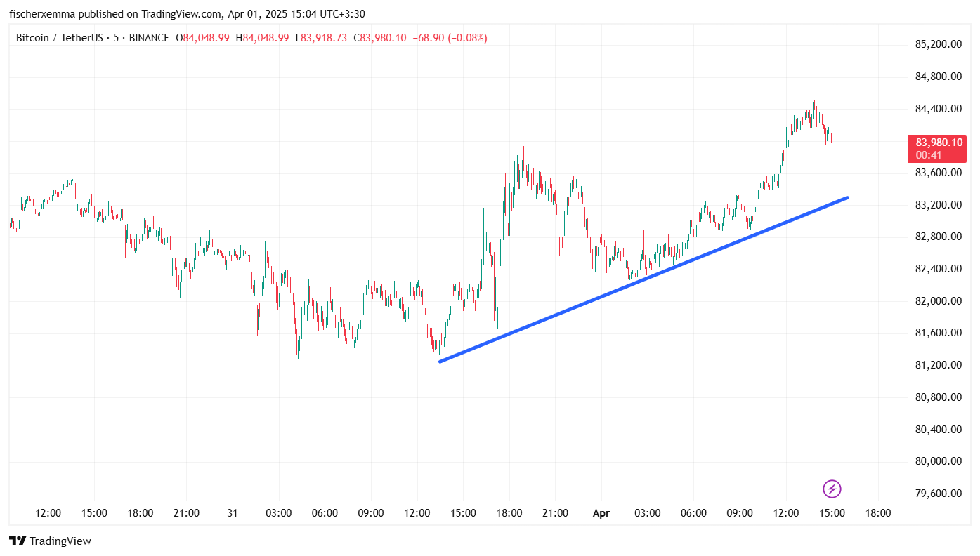
Task: Select the red current price label 83,980.10
Action: click(939, 143)
